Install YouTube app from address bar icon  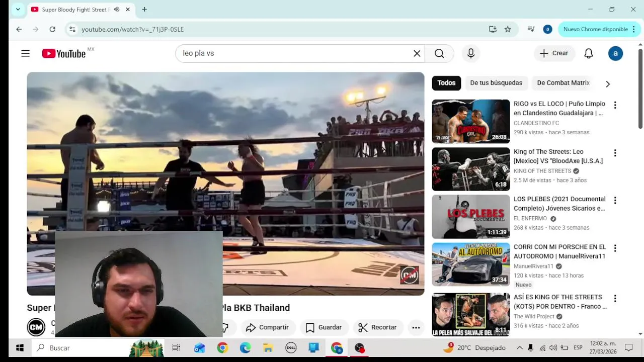point(493,29)
